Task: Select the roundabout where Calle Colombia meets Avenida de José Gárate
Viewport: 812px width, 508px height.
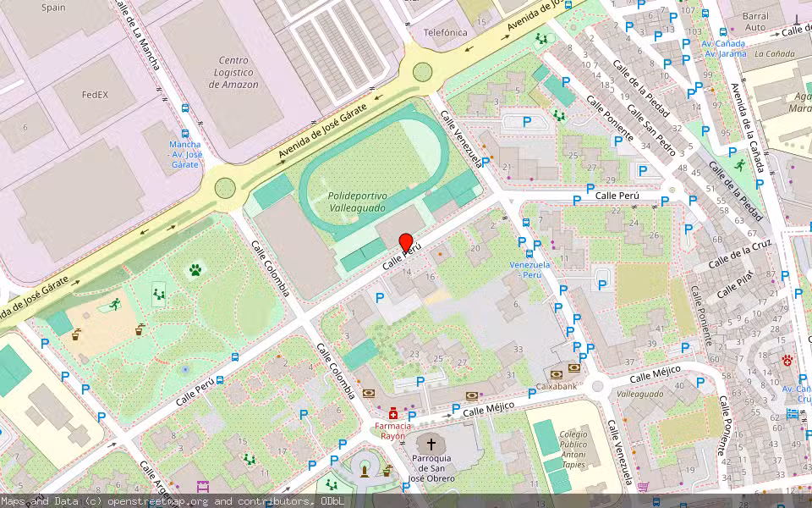Action: (225, 188)
